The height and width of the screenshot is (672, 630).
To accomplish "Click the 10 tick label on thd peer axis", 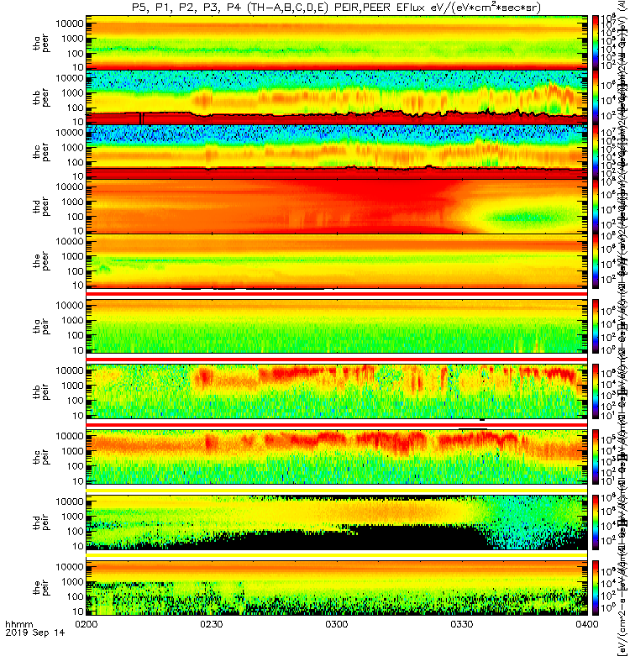I will [x=78, y=231].
